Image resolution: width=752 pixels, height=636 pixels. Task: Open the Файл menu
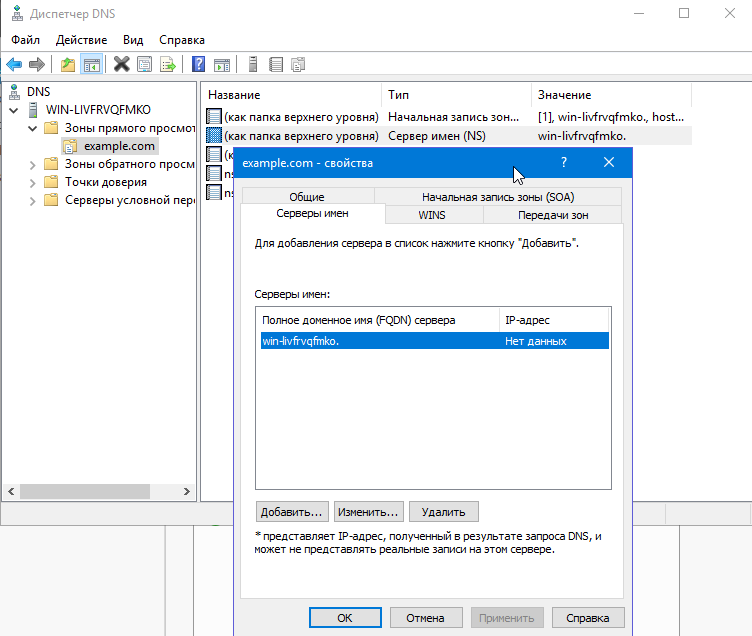click(25, 40)
